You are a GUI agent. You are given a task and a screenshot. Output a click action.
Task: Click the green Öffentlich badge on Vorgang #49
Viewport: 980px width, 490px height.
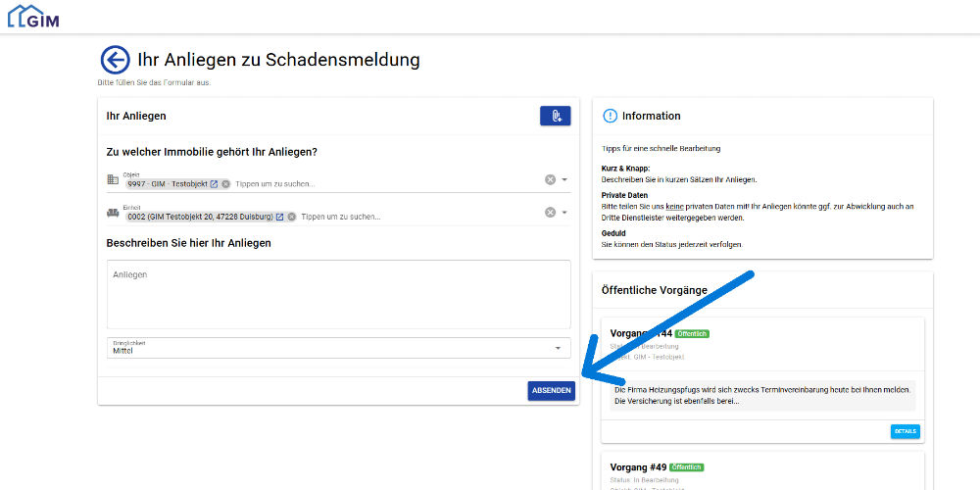(685, 466)
